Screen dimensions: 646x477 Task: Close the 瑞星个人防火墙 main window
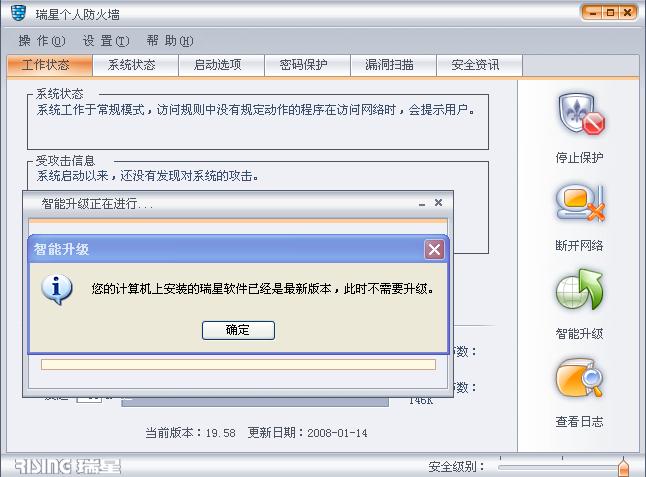coord(627,13)
